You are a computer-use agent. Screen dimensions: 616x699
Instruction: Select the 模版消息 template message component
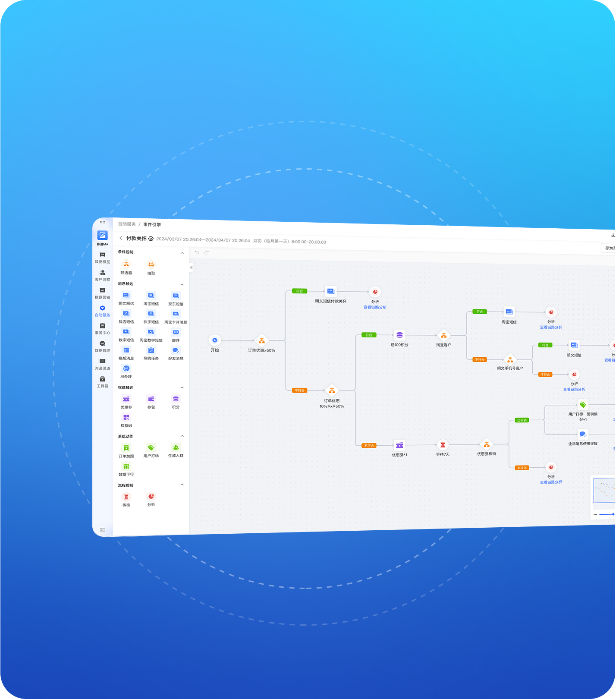tap(126, 353)
